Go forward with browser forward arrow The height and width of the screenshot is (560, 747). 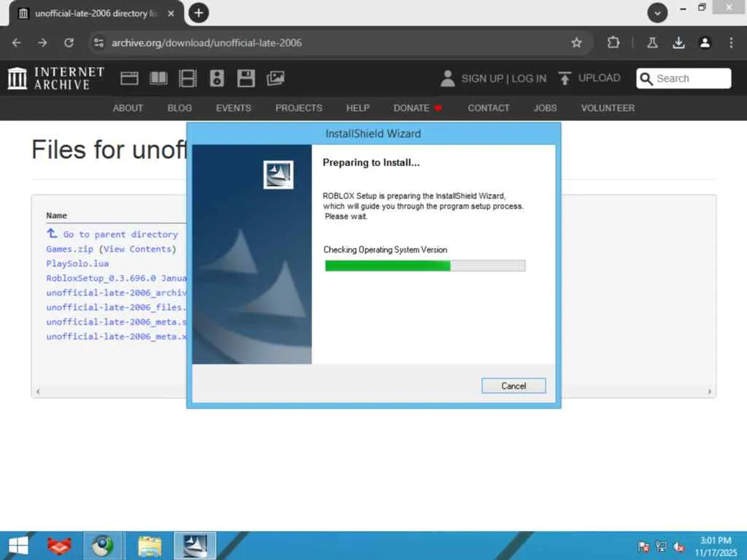pyautogui.click(x=42, y=43)
